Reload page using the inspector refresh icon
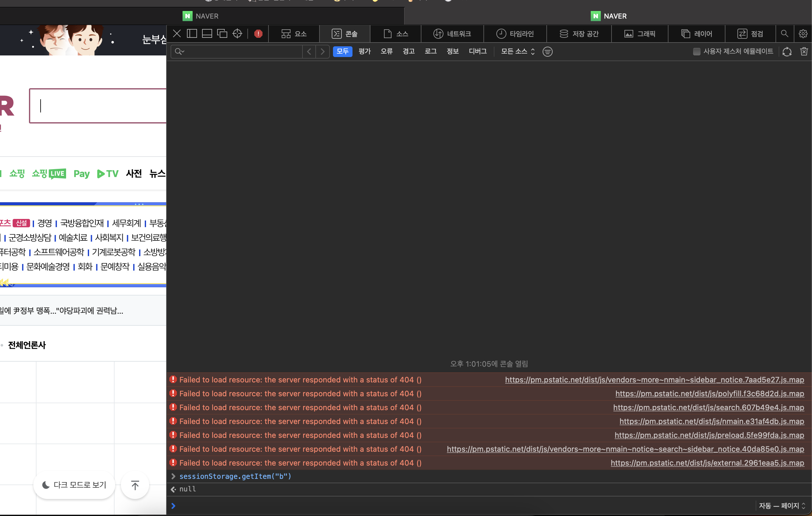The width and height of the screenshot is (812, 516). click(787, 51)
